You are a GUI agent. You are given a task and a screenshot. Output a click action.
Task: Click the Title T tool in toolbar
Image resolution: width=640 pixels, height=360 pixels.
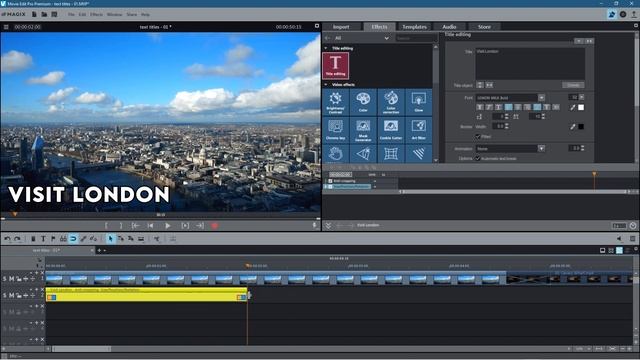tap(43, 239)
